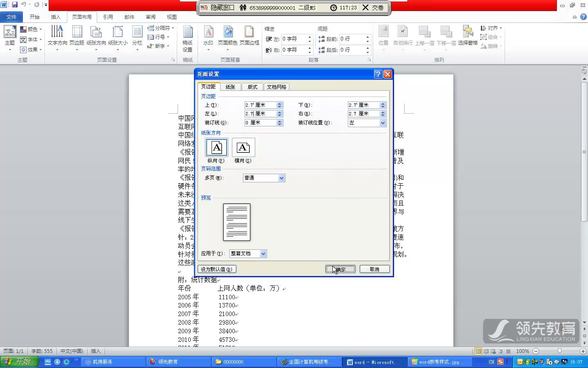Click the zoom out minus button
The width and height of the screenshot is (588, 368).
536,351
